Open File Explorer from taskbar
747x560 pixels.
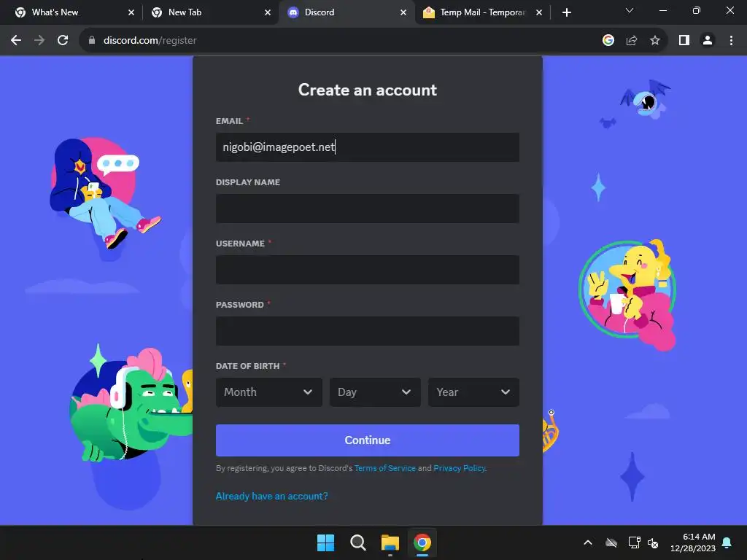(x=390, y=542)
